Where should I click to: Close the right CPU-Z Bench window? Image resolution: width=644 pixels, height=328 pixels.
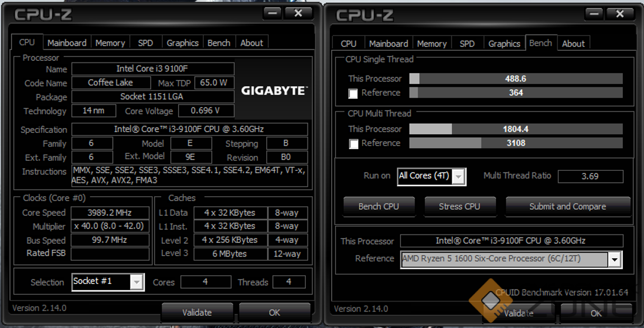pyautogui.click(x=619, y=14)
